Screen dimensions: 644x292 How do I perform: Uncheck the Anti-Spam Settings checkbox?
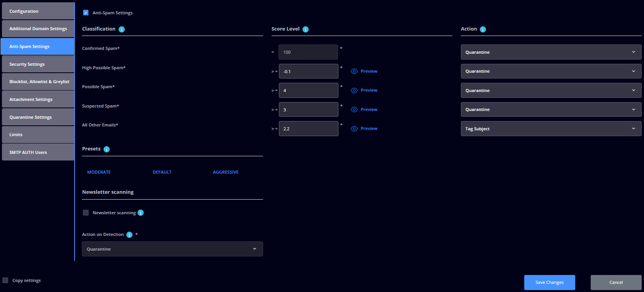[x=86, y=13]
